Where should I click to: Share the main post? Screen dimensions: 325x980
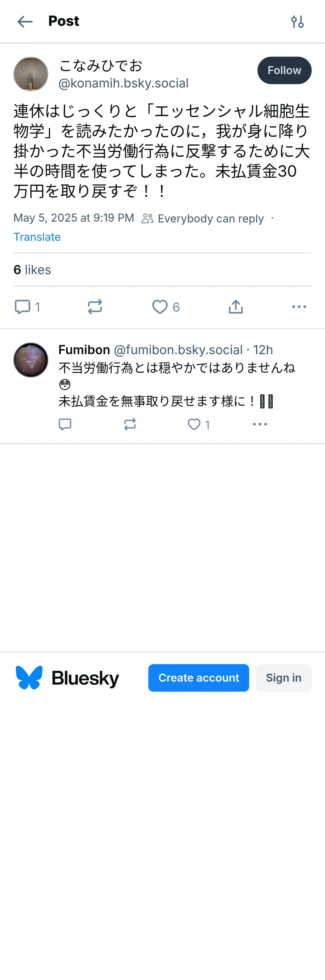pos(236,307)
